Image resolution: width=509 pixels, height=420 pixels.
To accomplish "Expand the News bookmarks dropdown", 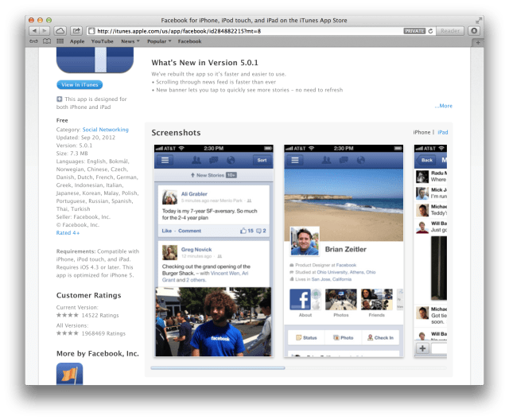I will (130, 41).
